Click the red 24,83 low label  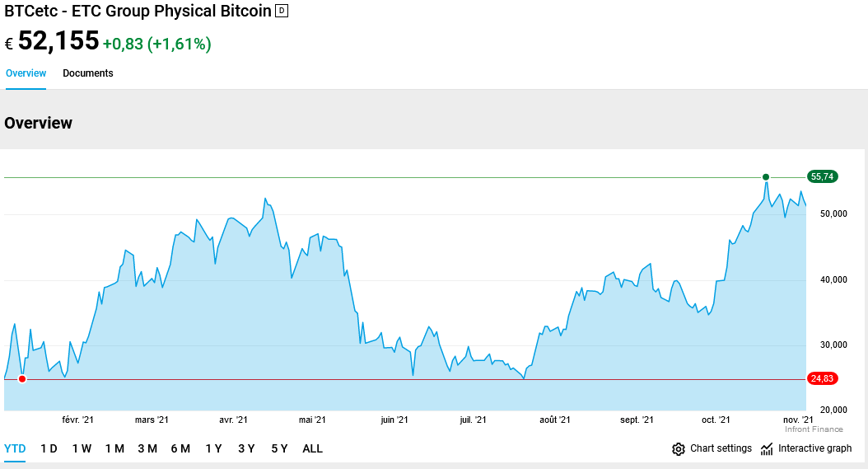point(822,379)
